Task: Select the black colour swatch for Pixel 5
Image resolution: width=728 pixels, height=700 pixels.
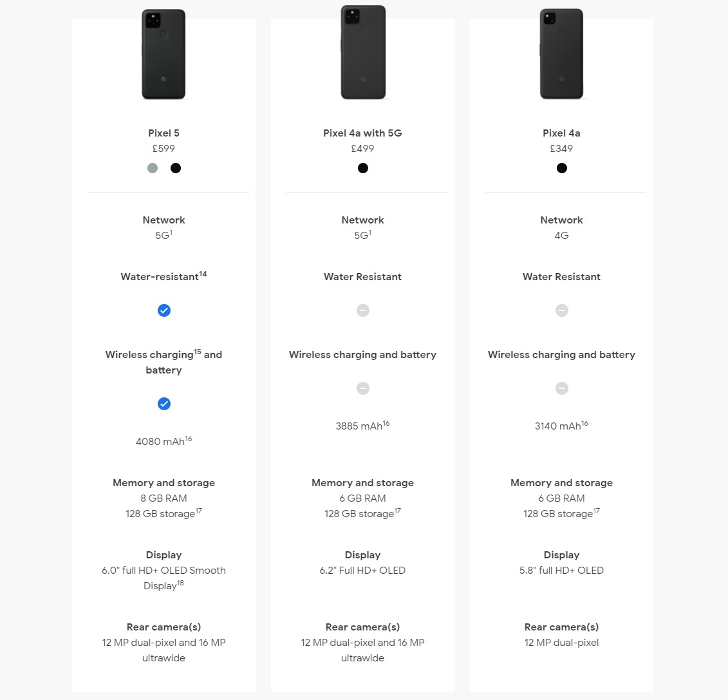Action: (176, 168)
